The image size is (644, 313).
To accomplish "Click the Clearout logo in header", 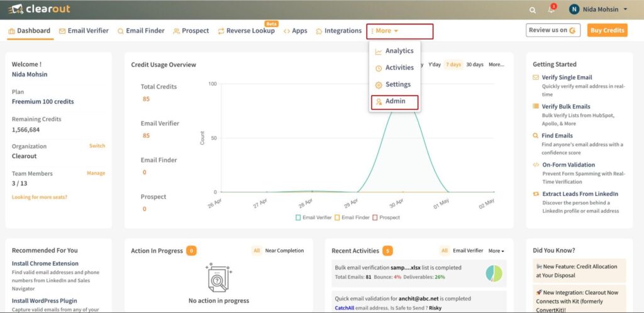I will click(x=39, y=9).
